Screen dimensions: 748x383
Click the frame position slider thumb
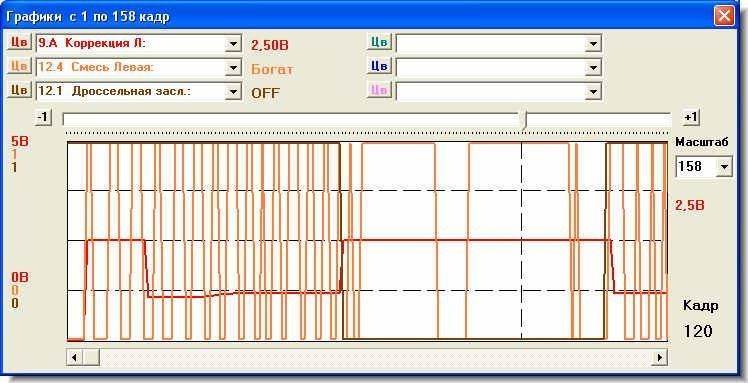pos(524,120)
